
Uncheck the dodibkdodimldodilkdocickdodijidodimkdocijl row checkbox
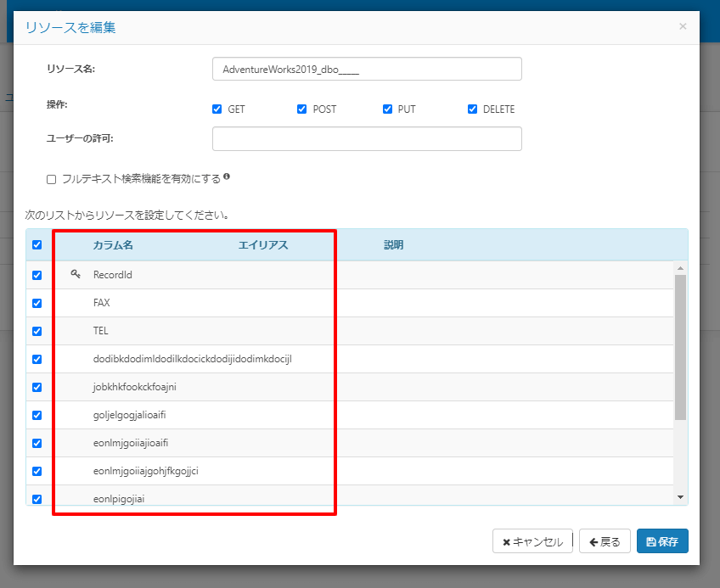click(x=37, y=359)
